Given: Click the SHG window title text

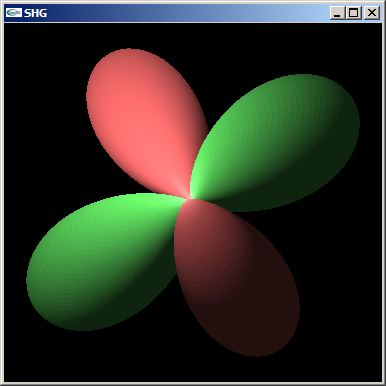Looking at the screenshot, I should coord(35,13).
